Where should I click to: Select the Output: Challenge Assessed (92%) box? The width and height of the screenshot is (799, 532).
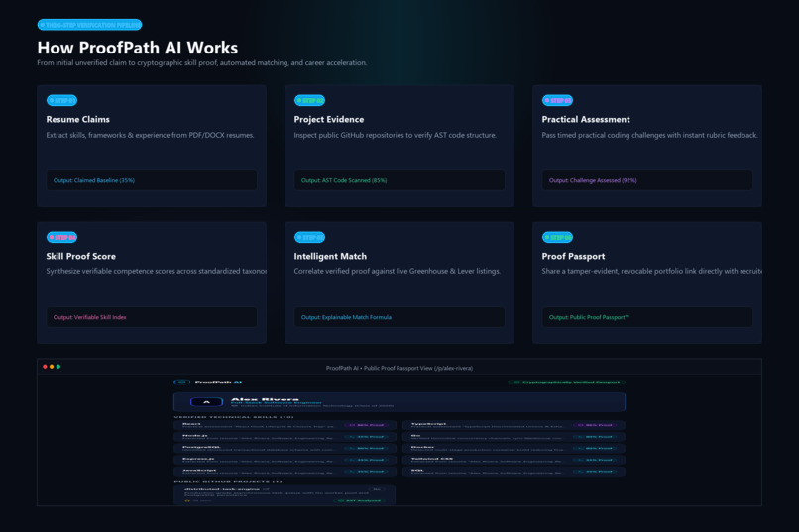click(x=647, y=180)
